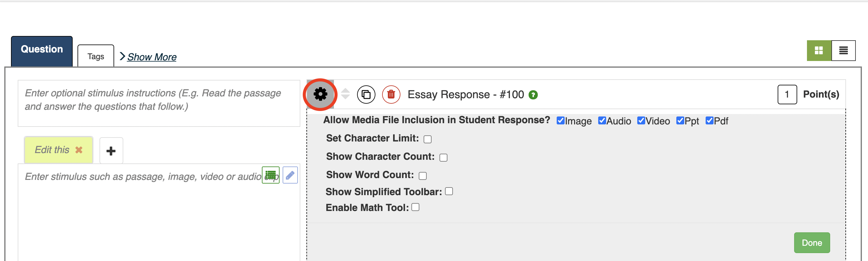Screen dimensions: 868x261
Task: Remove the 'Edit this' stimulus tab
Action: [79, 150]
